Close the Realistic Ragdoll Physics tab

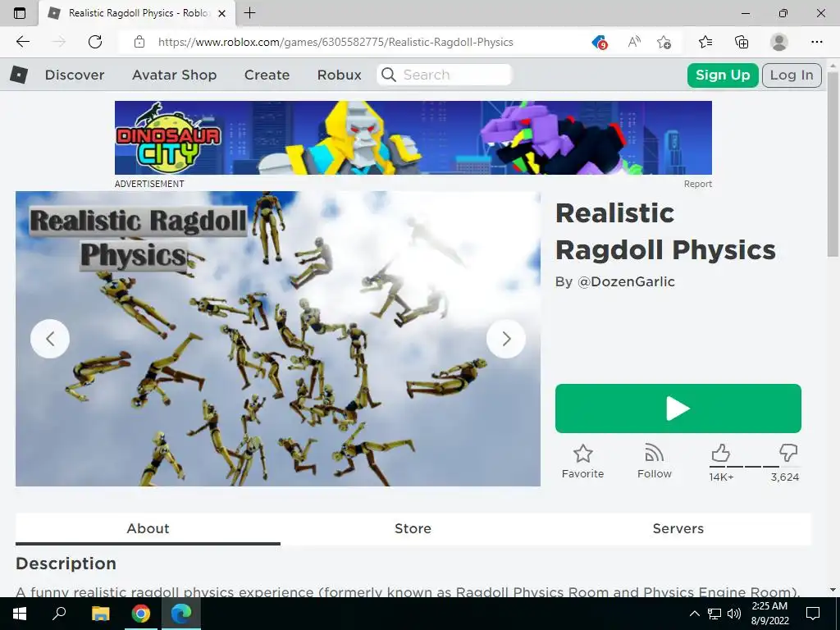coord(221,13)
